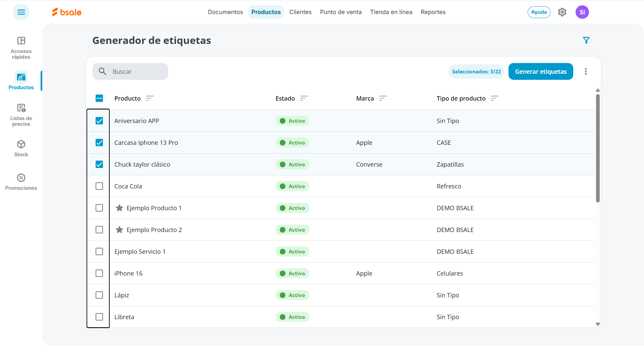Click the Lápiz product name
This screenshot has width=644, height=346.
click(x=122, y=295)
